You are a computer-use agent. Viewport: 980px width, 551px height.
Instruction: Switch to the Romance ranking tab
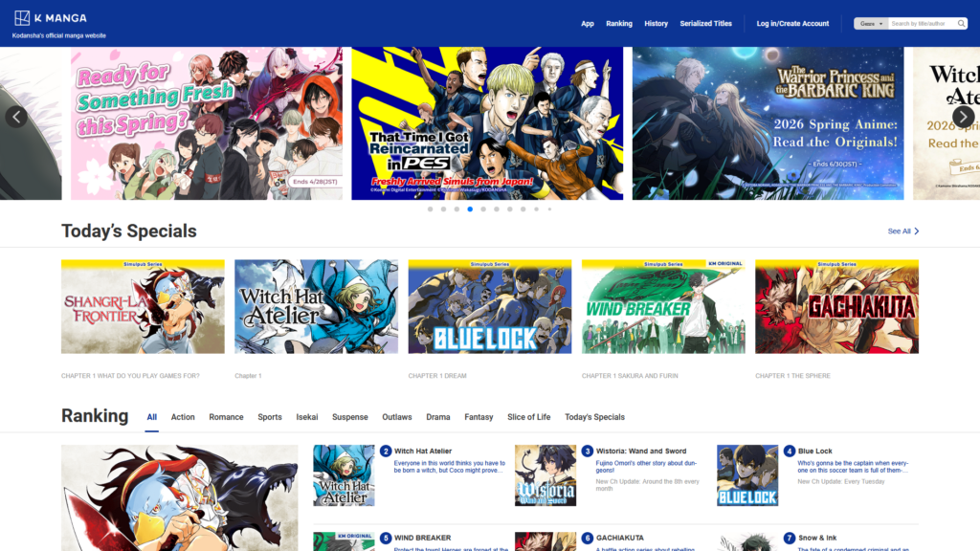[226, 417]
